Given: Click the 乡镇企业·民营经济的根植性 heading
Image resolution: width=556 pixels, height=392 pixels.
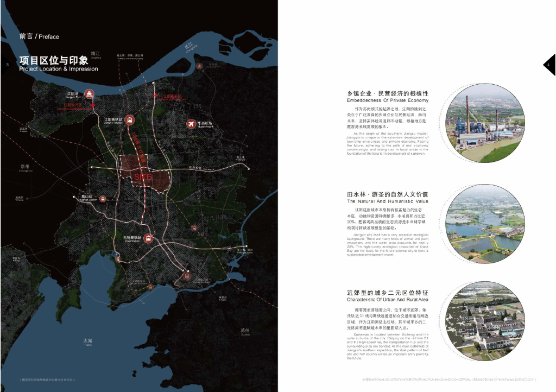Looking at the screenshot, I should click(x=388, y=93).
